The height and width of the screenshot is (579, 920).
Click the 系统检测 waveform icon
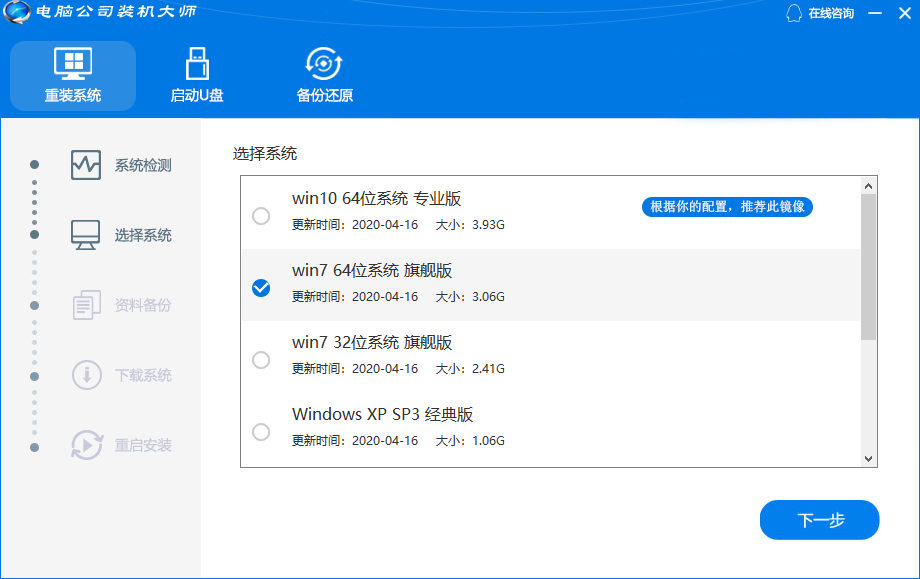point(86,165)
